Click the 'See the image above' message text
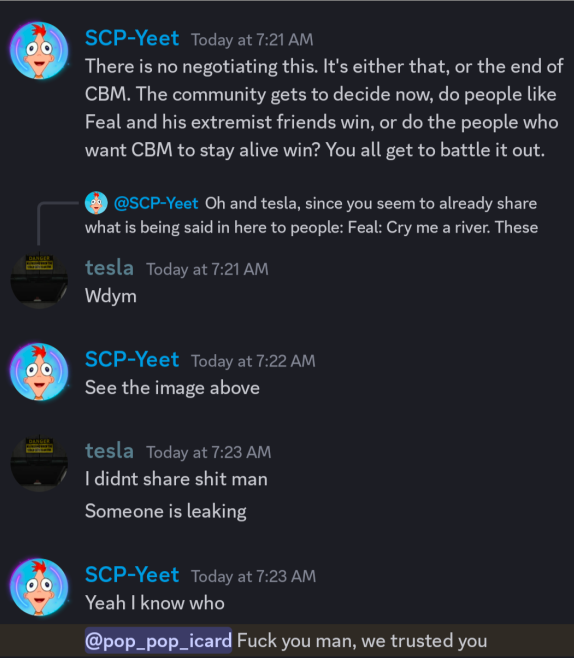The width and height of the screenshot is (574, 658). [172, 388]
